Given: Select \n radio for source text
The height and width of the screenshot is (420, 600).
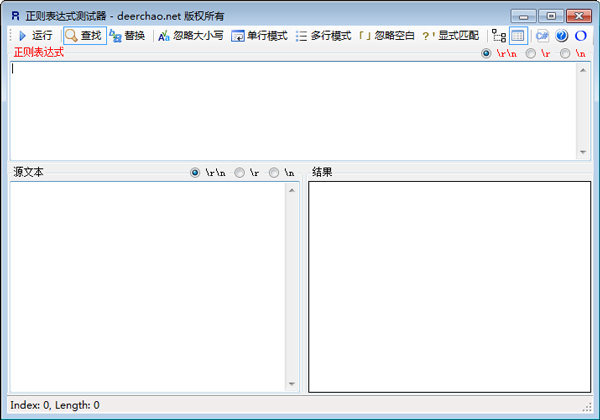Looking at the screenshot, I should (274, 172).
